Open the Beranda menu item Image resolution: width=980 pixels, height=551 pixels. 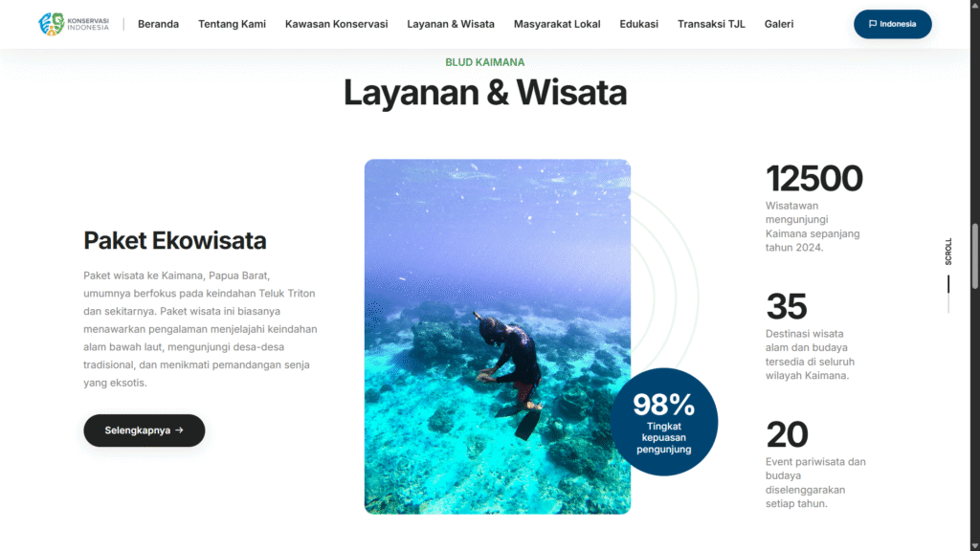pos(158,24)
